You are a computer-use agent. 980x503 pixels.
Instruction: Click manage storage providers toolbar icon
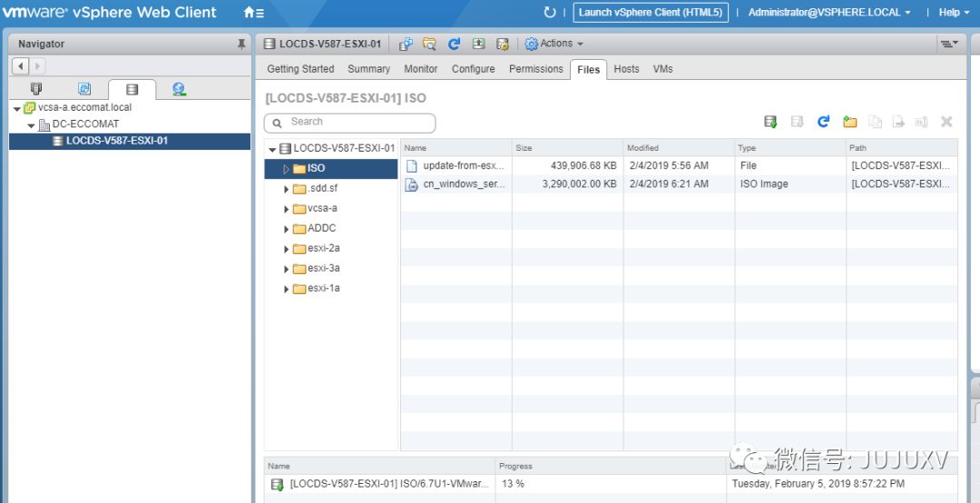coord(503,44)
